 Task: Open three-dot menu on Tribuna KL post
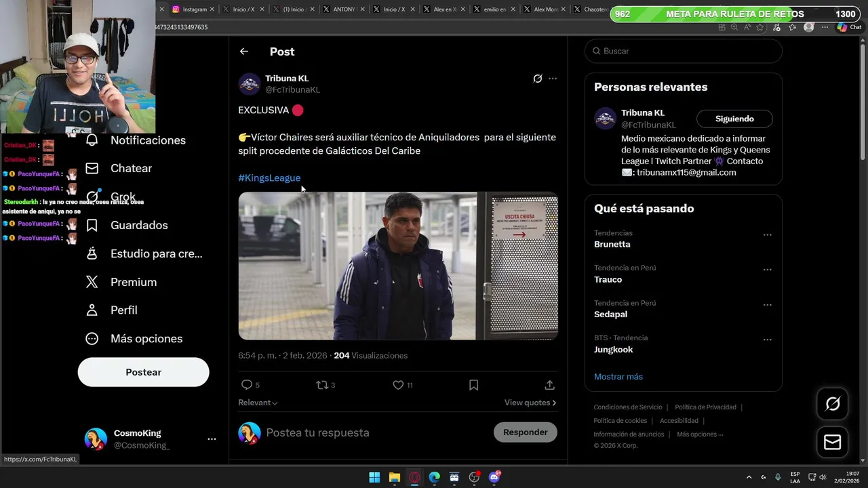coord(553,79)
